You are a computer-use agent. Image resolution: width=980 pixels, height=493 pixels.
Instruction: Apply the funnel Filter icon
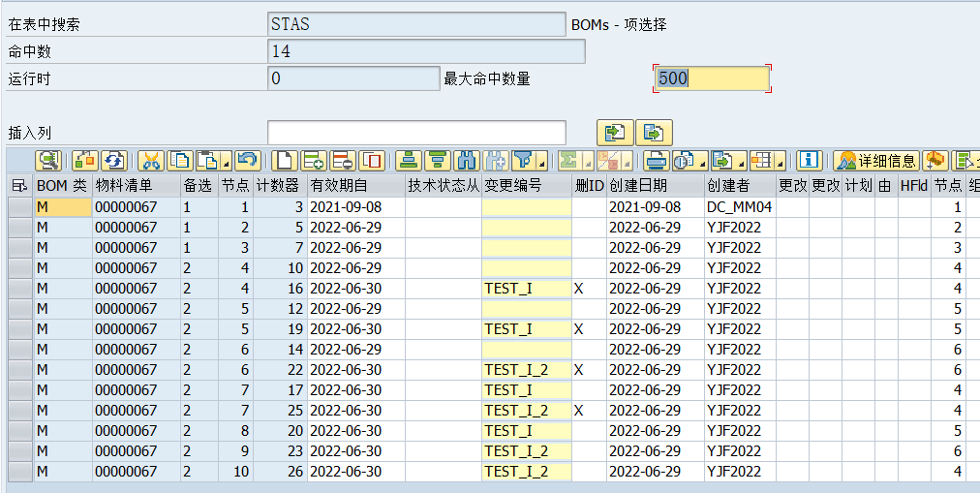pos(524,161)
